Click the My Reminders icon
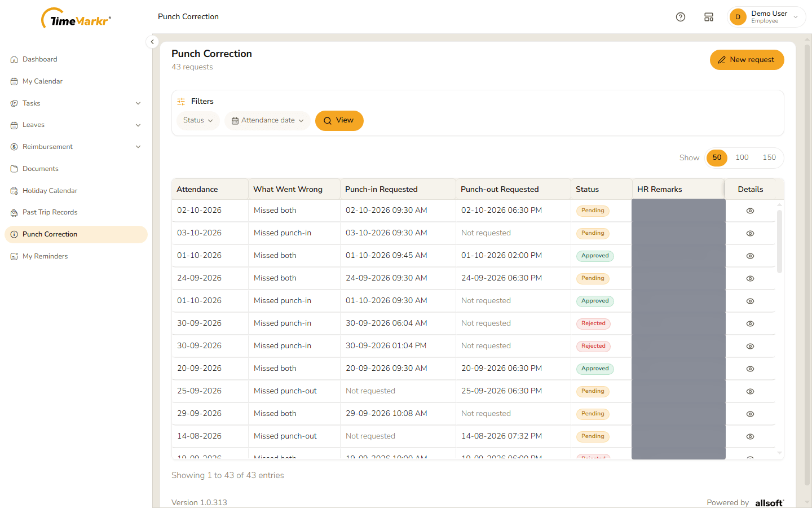Viewport: 812px width, 508px height. point(14,256)
